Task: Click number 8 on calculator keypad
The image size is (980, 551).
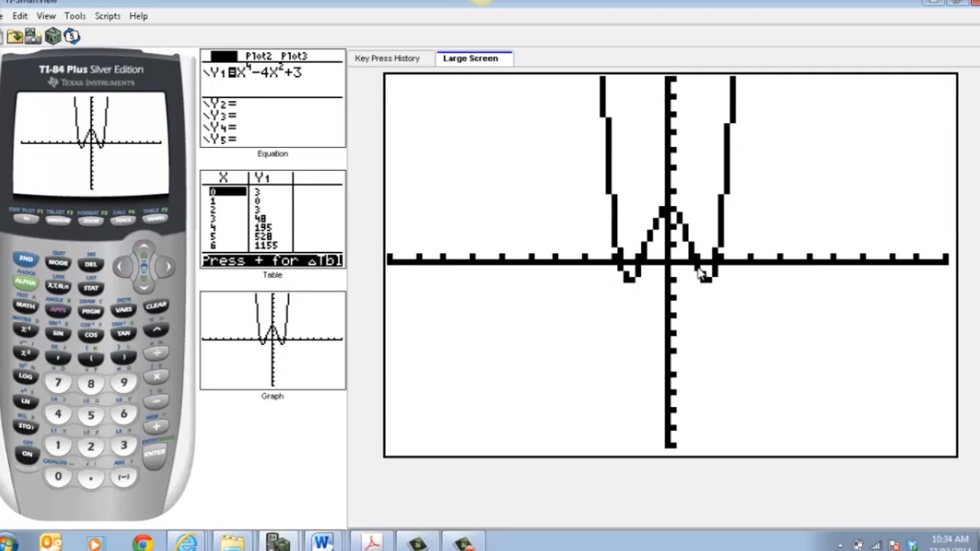Action: point(91,384)
